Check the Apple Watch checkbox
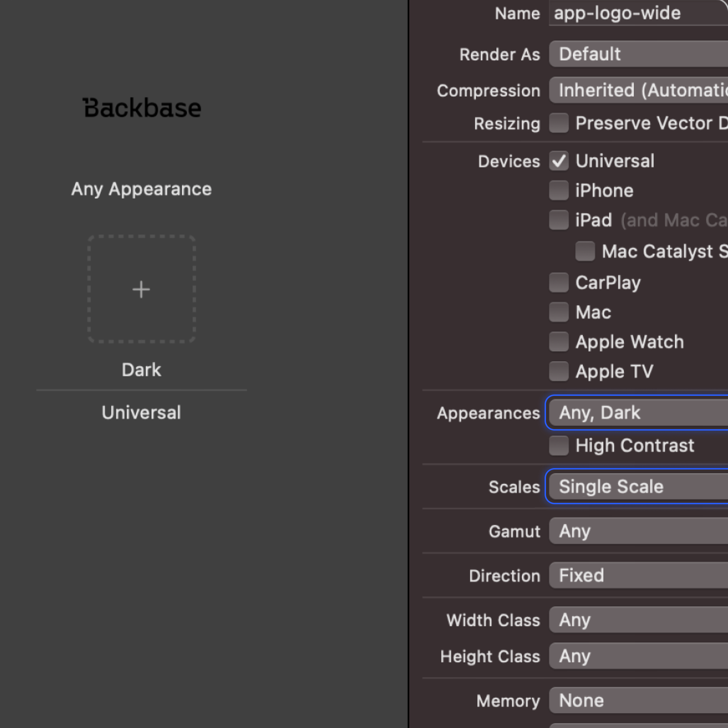 [x=558, y=342]
